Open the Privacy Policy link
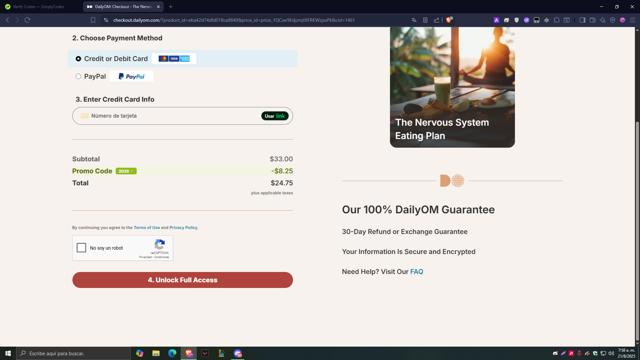This screenshot has height=360, width=640. (x=183, y=227)
